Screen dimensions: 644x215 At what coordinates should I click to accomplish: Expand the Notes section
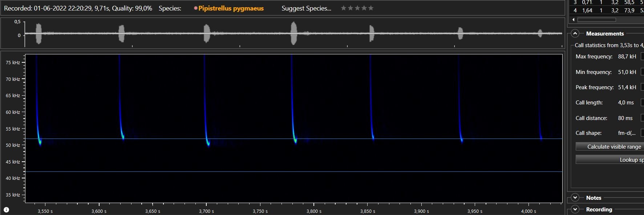pyautogui.click(x=575, y=198)
